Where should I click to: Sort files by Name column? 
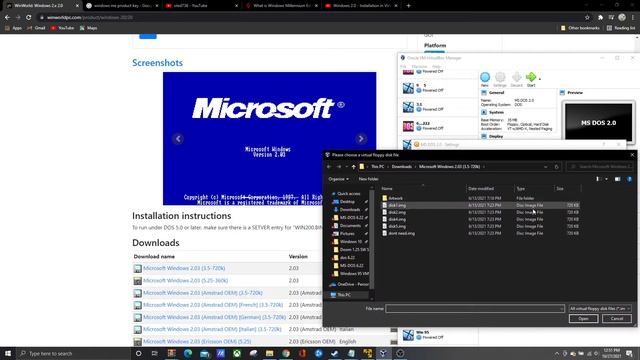pos(423,189)
